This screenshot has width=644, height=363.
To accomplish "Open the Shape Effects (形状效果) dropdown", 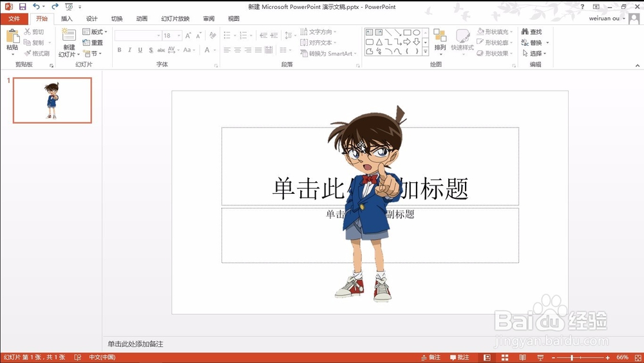I will tap(495, 53).
